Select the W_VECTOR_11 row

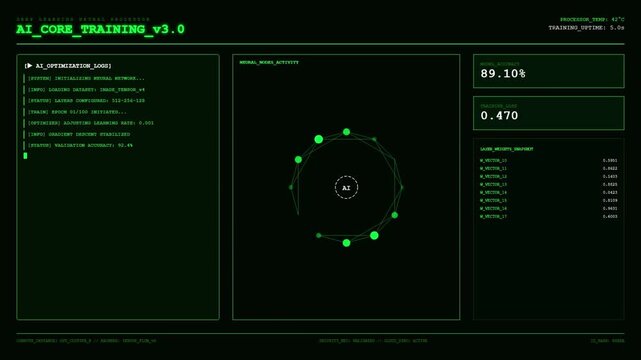(x=549, y=168)
